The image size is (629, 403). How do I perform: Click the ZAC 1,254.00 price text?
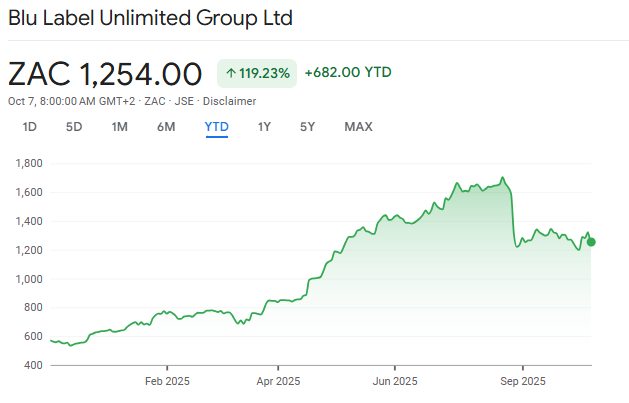click(x=105, y=73)
